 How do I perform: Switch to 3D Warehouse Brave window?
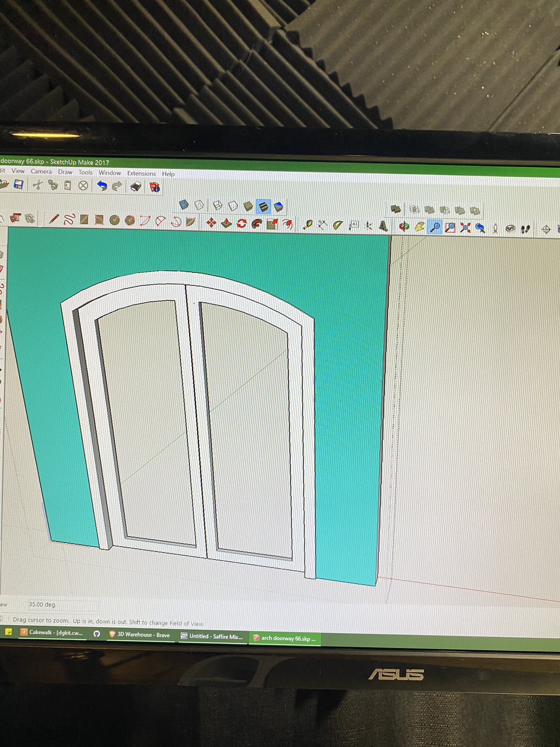point(140,635)
